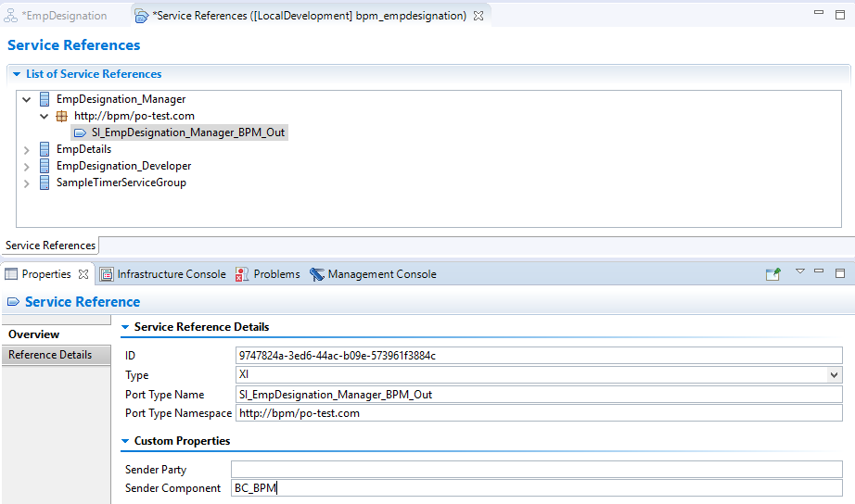Image resolution: width=855 pixels, height=504 pixels.
Task: Click the SampleTimerServiceGroup icon
Action: [x=45, y=183]
